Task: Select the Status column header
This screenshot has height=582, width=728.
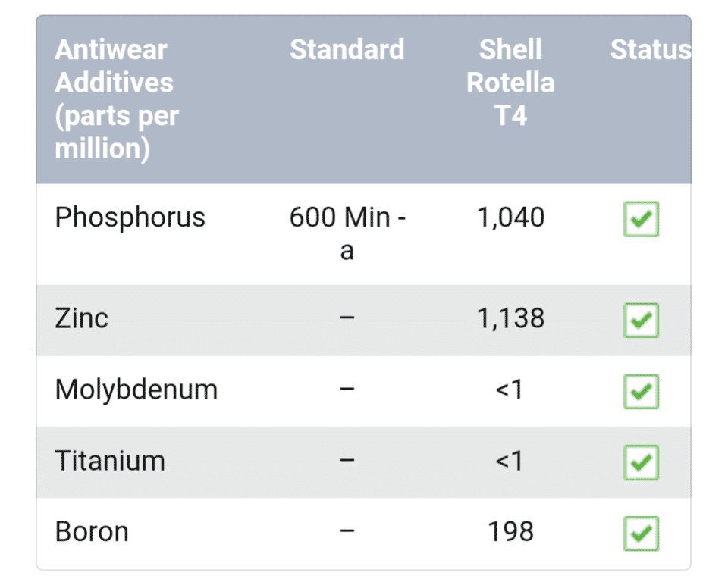Action: (650, 50)
